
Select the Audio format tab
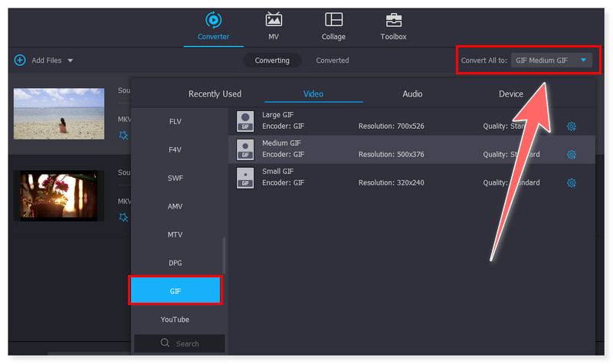pyautogui.click(x=412, y=94)
